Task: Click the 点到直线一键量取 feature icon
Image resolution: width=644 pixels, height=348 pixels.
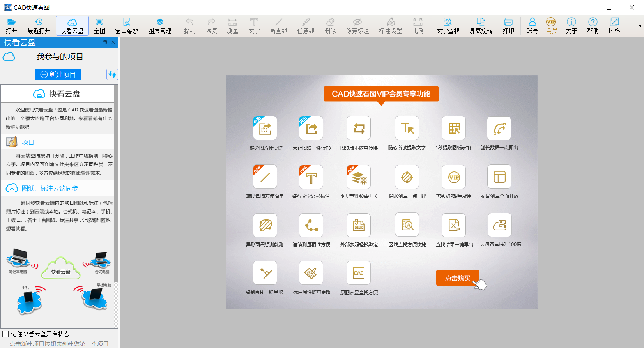Action: tap(265, 273)
